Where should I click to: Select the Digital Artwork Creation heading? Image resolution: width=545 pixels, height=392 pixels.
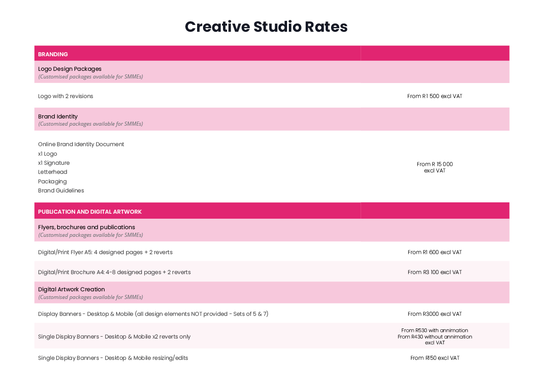71,289
